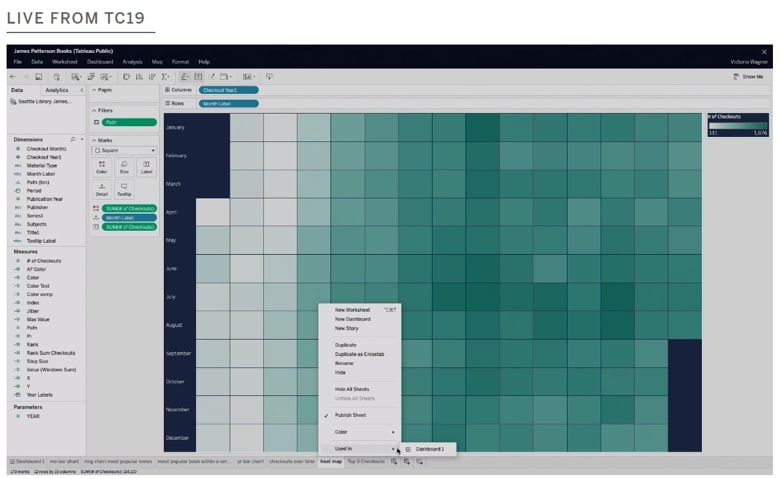The width and height of the screenshot is (781, 479).
Task: Select Dashboard 1 in Used In submenu
Action: pos(429,449)
